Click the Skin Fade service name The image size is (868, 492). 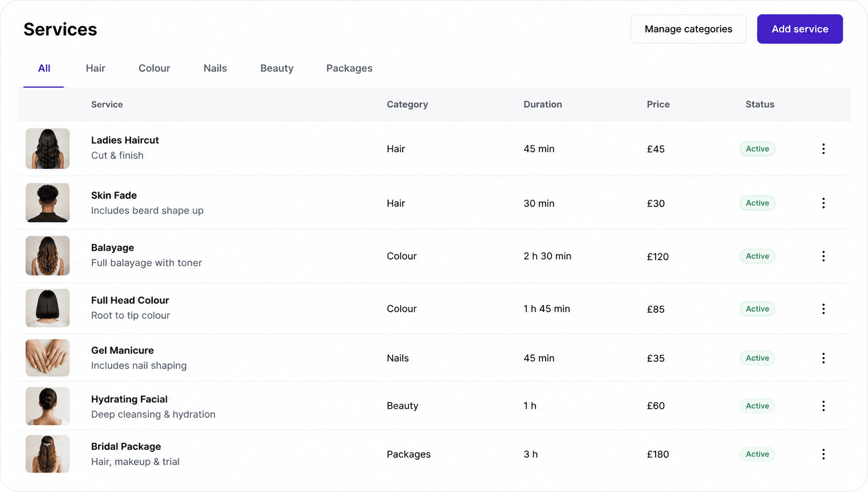[114, 195]
